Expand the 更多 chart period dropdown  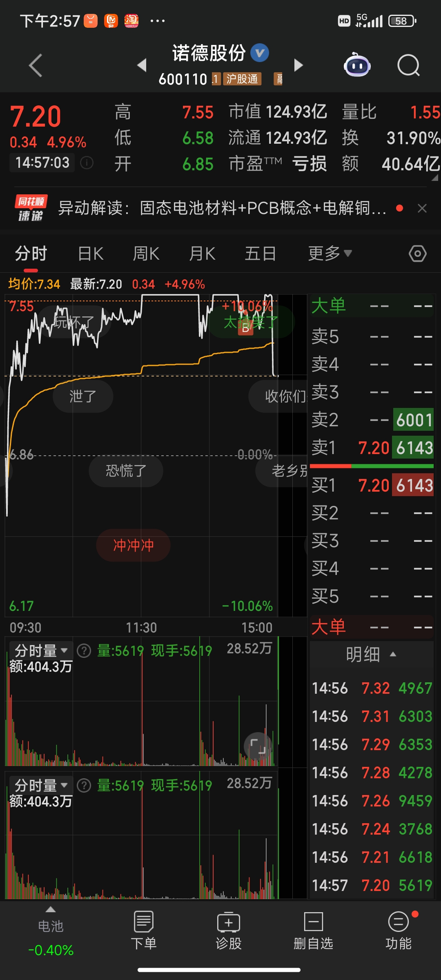tap(330, 254)
